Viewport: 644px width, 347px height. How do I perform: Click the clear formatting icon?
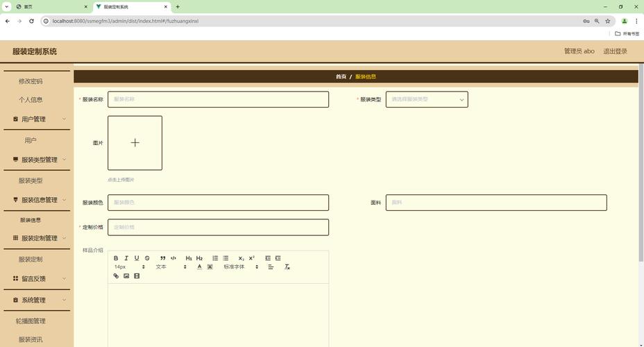click(287, 267)
